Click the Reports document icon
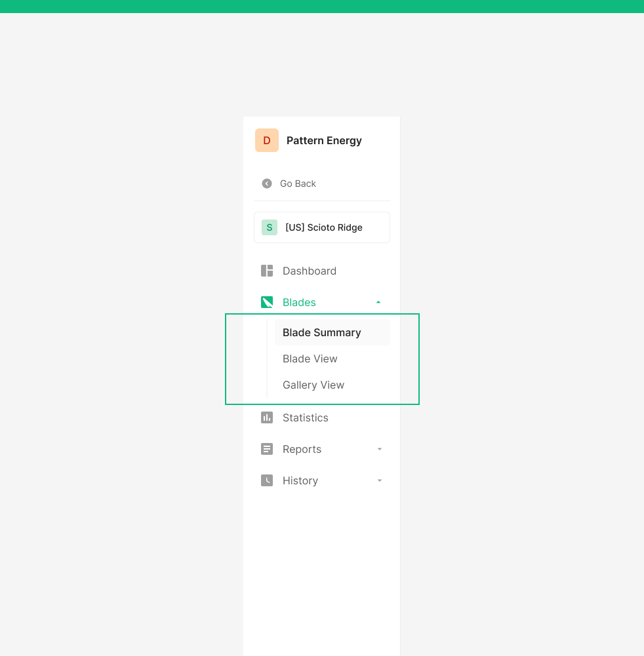 267,449
